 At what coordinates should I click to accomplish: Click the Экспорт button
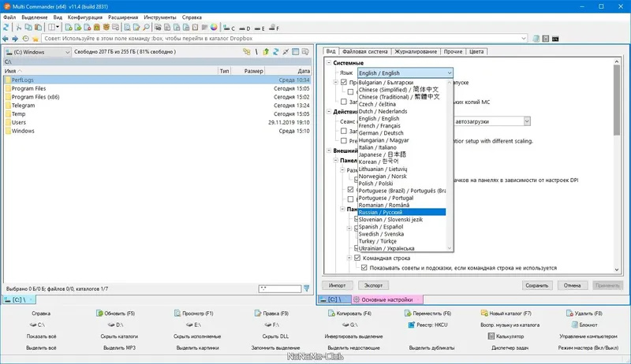373,285
